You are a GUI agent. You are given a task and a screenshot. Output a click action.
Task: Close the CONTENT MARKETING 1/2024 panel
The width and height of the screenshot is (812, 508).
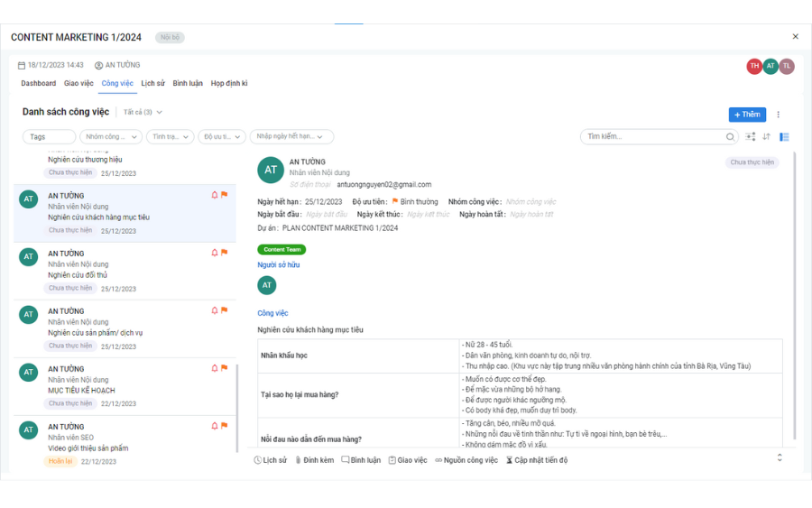pos(795,36)
